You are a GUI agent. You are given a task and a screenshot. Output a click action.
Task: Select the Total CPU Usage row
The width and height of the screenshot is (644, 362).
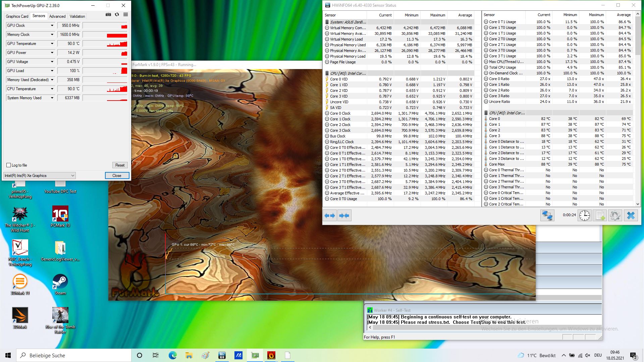pos(557,67)
